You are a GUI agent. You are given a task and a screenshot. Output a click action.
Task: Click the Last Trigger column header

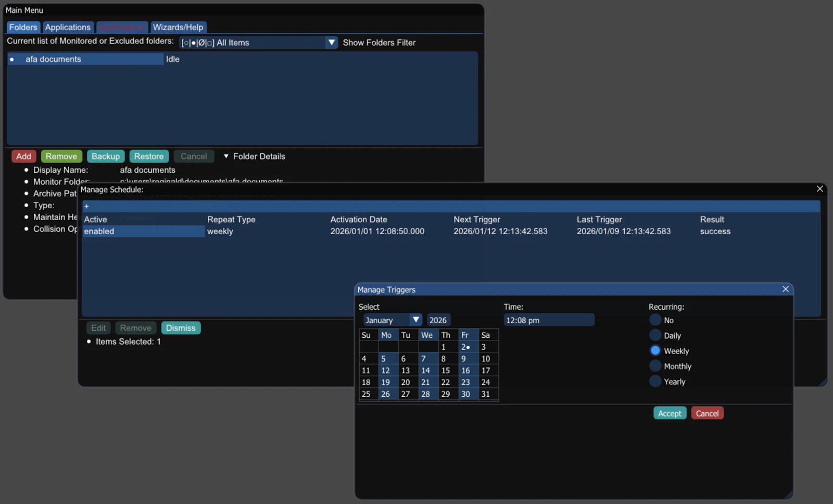tap(599, 220)
